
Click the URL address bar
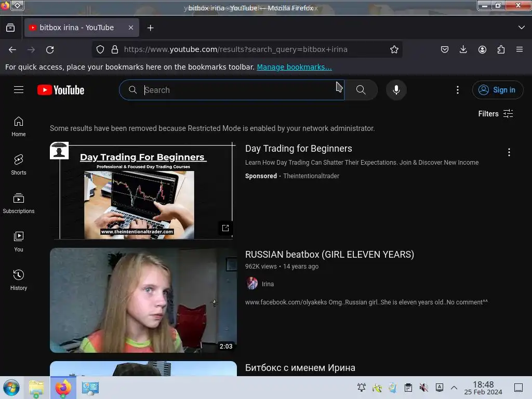[x=235, y=49]
